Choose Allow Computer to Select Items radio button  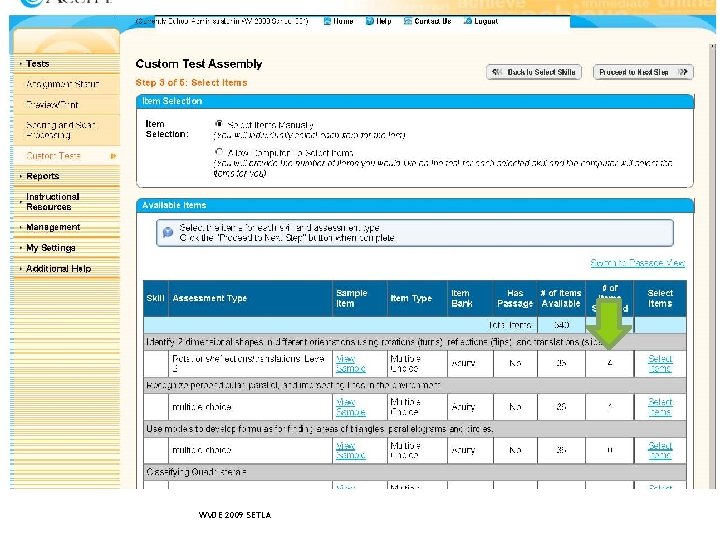219,152
